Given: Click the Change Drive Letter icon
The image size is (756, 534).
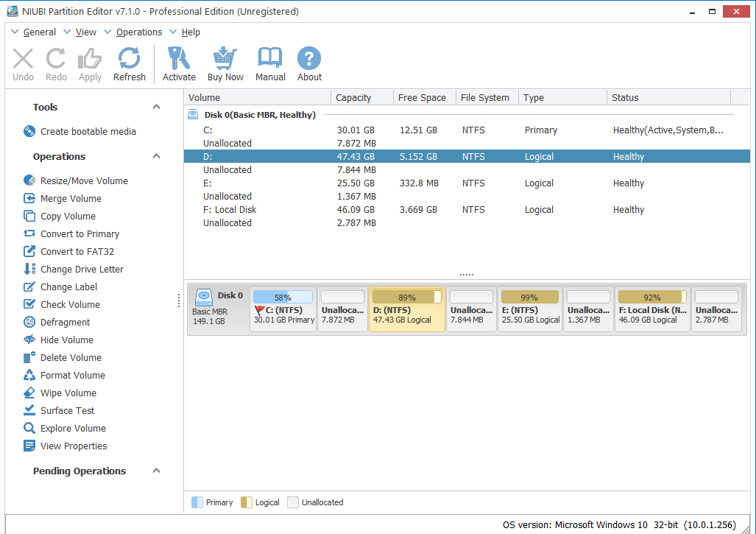Looking at the screenshot, I should (x=29, y=269).
